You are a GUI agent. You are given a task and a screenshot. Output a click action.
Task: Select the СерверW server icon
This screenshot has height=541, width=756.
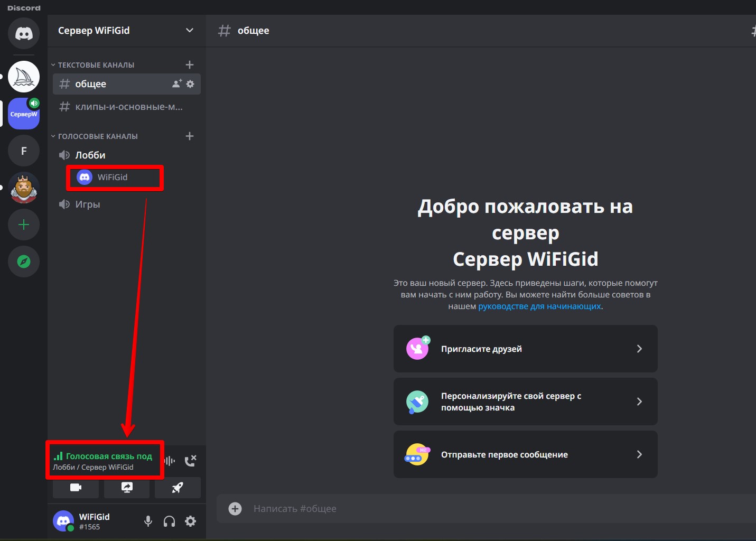click(24, 114)
